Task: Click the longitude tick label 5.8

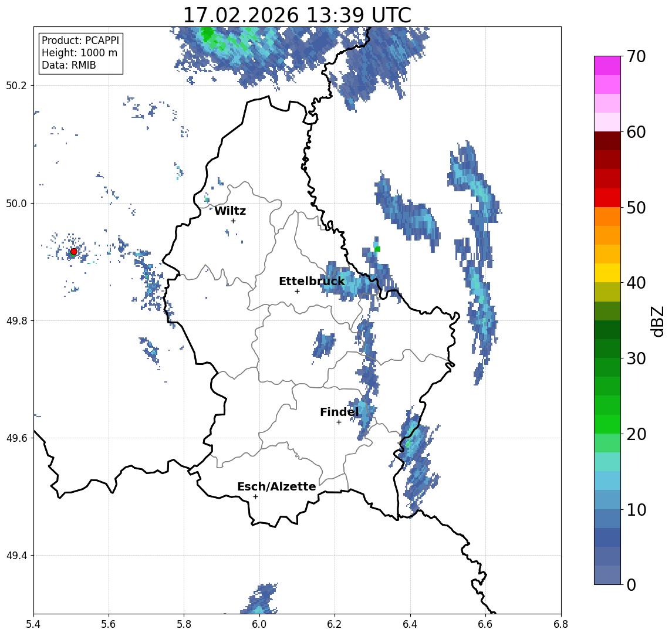Action: [x=184, y=624]
